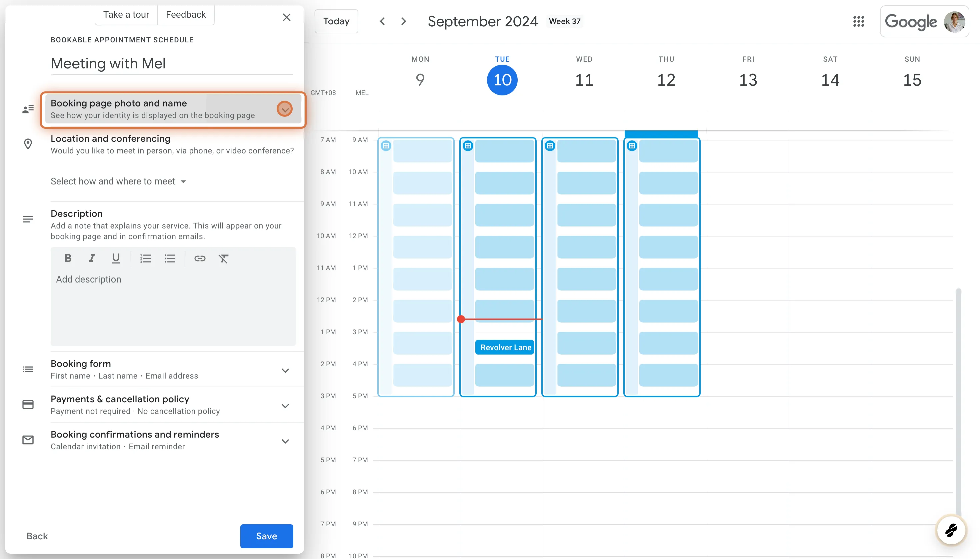Image resolution: width=980 pixels, height=559 pixels.
Task: Insert a link using the link icon
Action: click(x=200, y=258)
